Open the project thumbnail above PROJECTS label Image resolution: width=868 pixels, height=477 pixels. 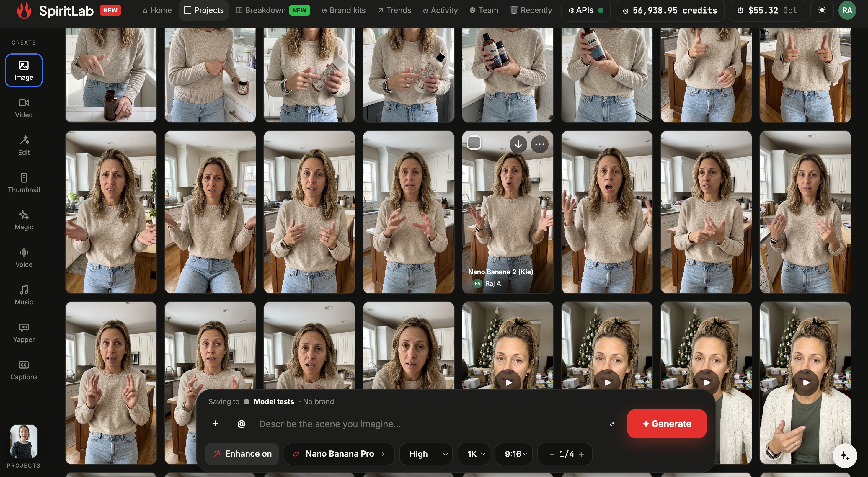(x=24, y=441)
